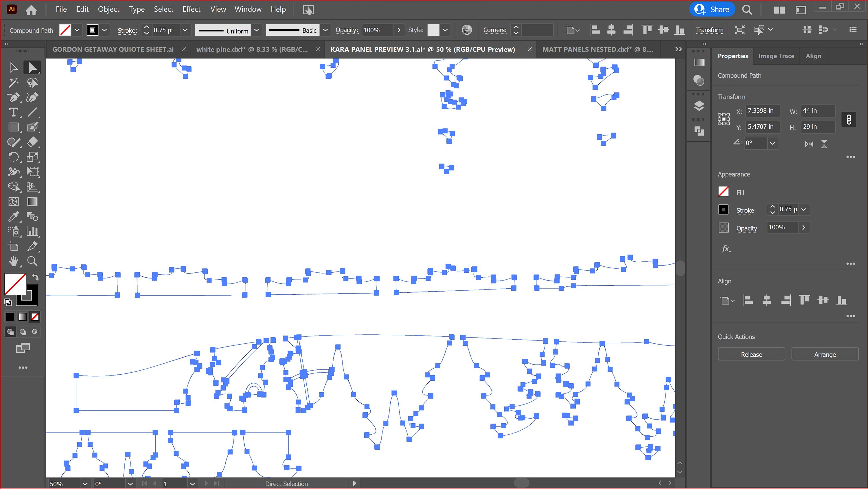The height and width of the screenshot is (489, 868).
Task: Toggle the constrain proportions link for width and height
Action: click(x=849, y=119)
